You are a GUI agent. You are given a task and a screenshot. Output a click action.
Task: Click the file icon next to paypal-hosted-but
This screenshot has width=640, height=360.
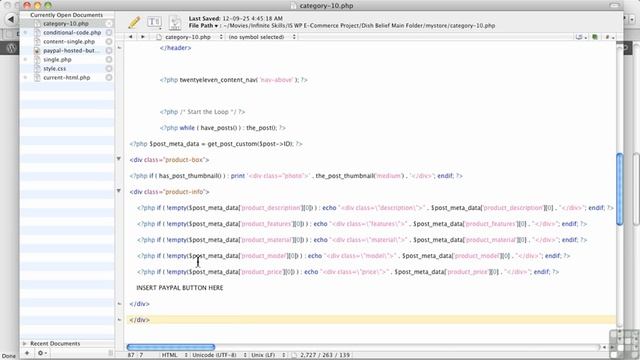point(37,51)
